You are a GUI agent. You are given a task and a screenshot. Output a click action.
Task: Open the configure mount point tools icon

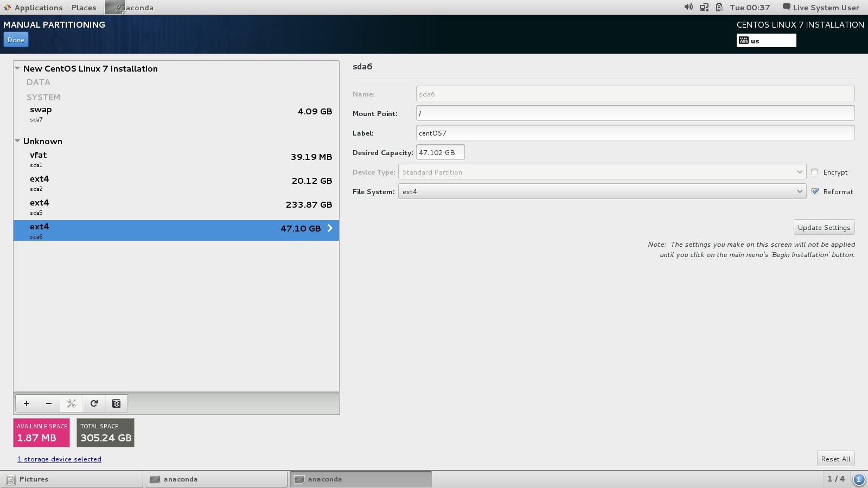(x=71, y=403)
